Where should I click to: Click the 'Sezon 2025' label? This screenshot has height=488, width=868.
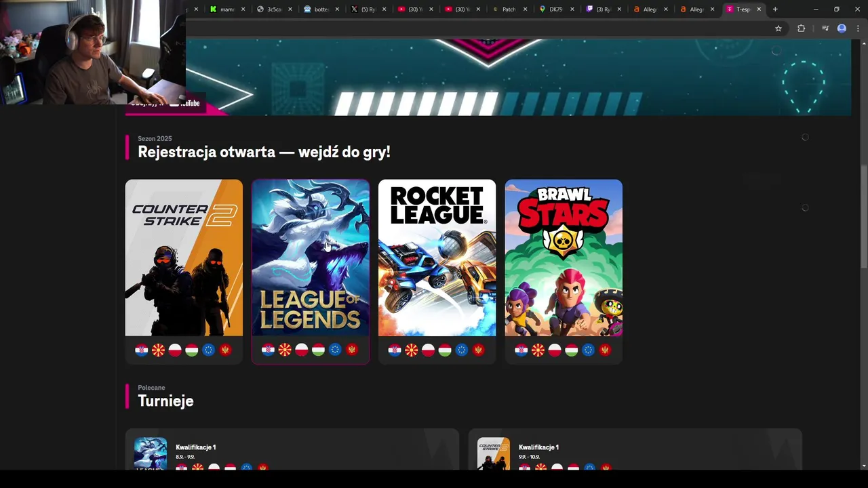[155, 138]
